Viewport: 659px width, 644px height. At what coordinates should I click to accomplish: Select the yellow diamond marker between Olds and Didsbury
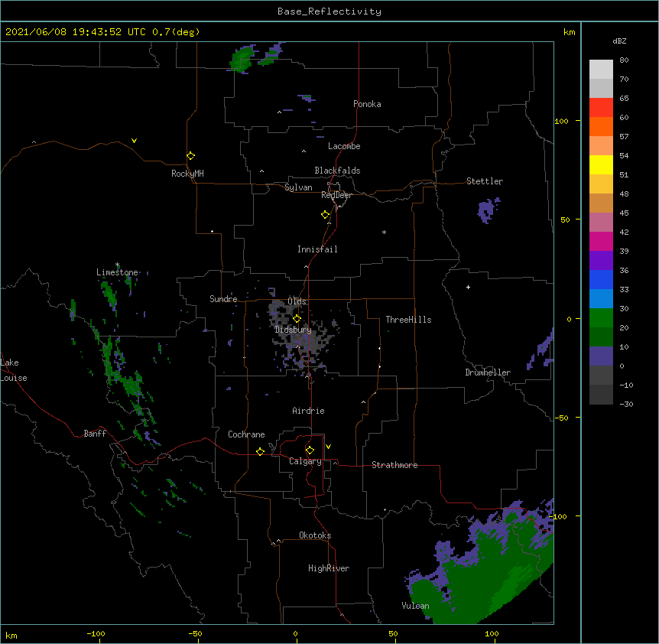tap(297, 319)
